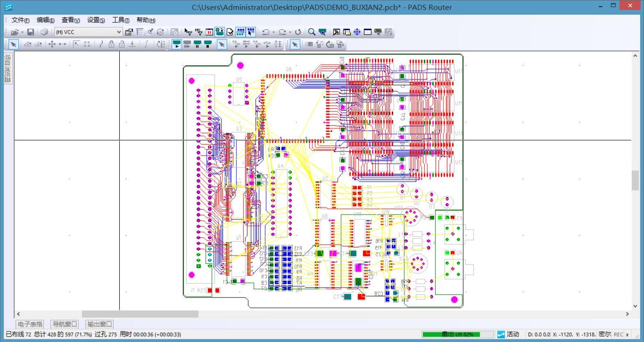Expand the Undo history dropdown arrow
644x342 pixels.
pyautogui.click(x=274, y=32)
